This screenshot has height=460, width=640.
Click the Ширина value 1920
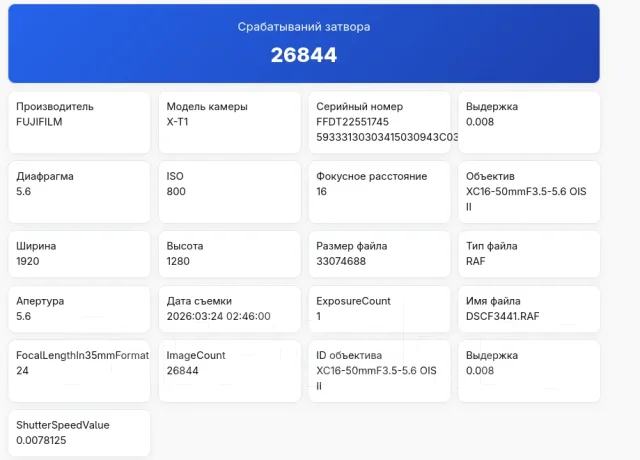click(x=28, y=261)
